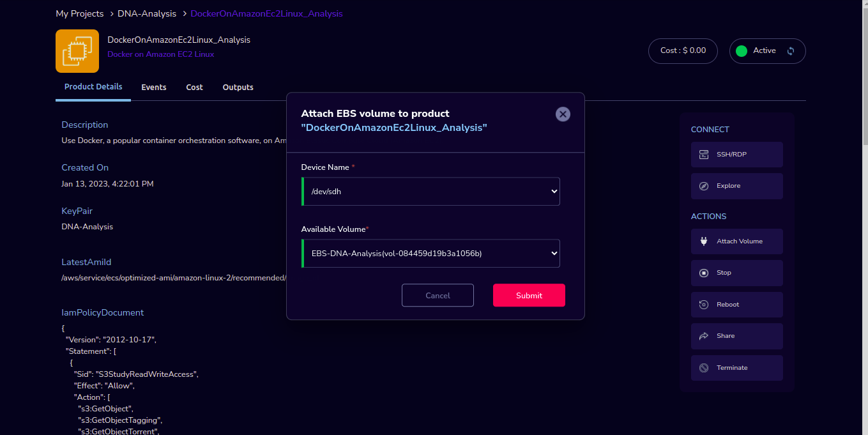Click the green Active status indicator

[x=742, y=51]
